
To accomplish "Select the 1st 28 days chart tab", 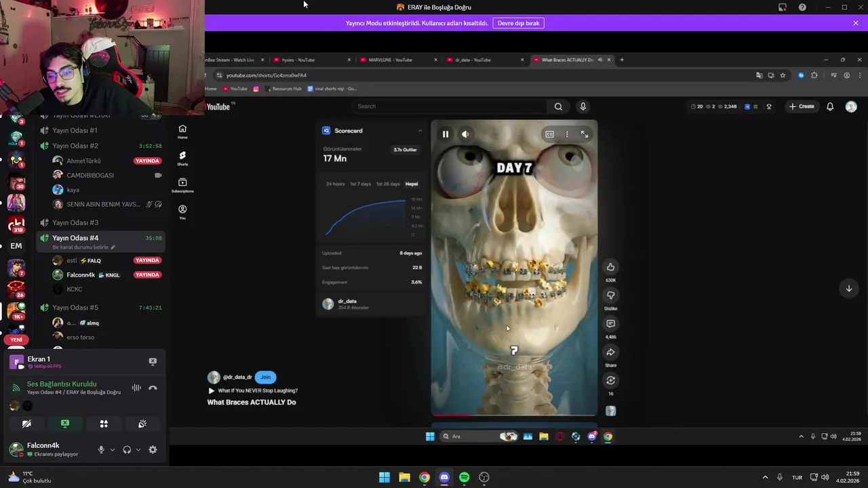I will (x=388, y=184).
